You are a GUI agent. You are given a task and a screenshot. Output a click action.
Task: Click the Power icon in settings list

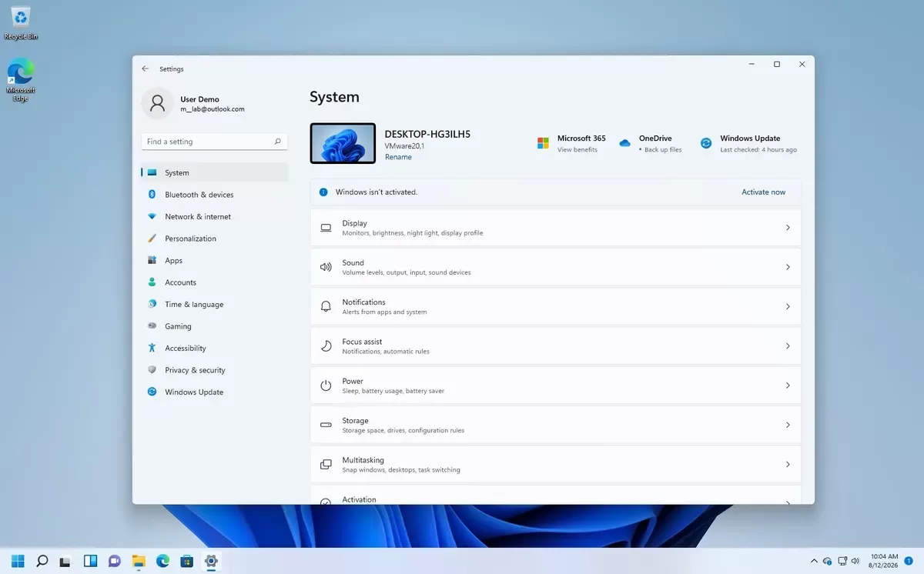pyautogui.click(x=326, y=385)
